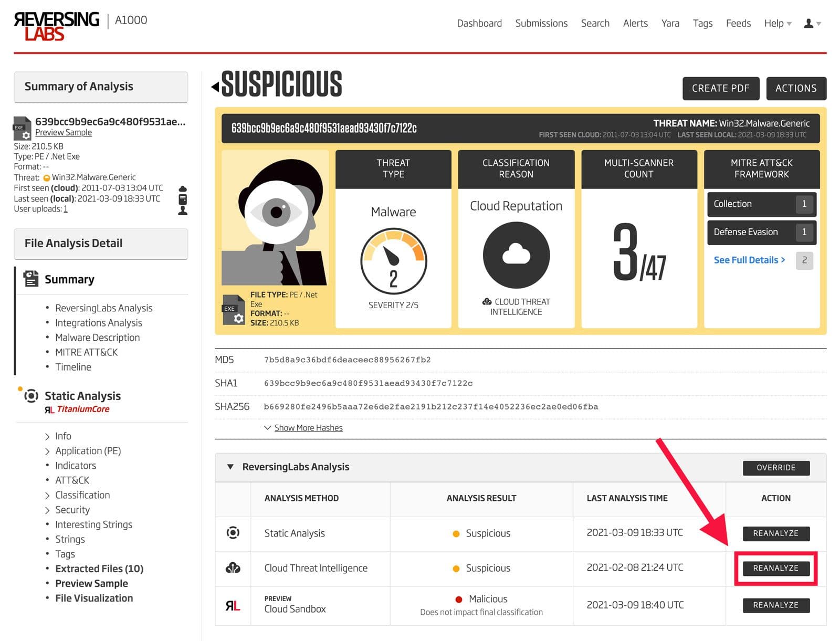Collapse the ReversingLabs Analysis section
This screenshot has width=840, height=641.
click(x=230, y=467)
